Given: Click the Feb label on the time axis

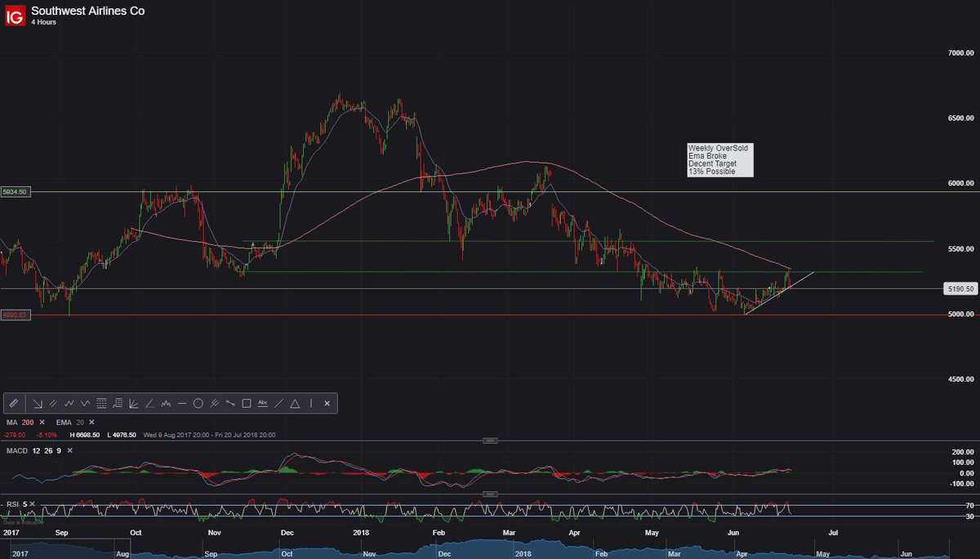Looking at the screenshot, I should coord(439,531).
